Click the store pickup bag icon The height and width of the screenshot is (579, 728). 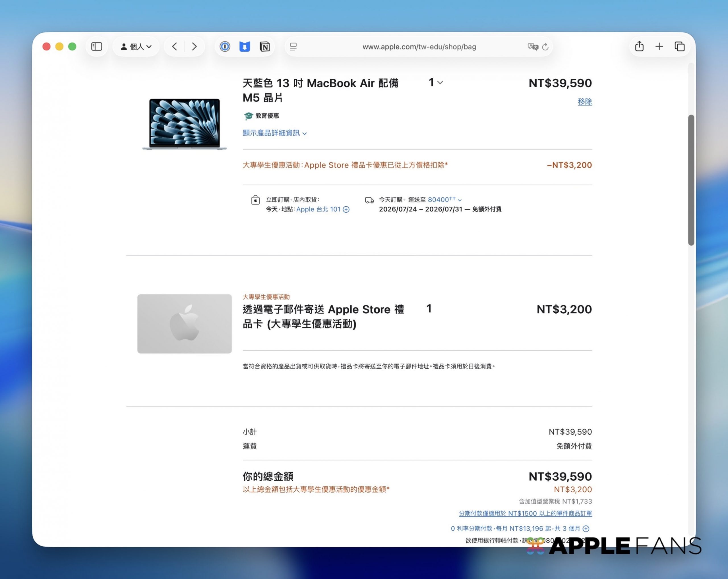pos(256,200)
